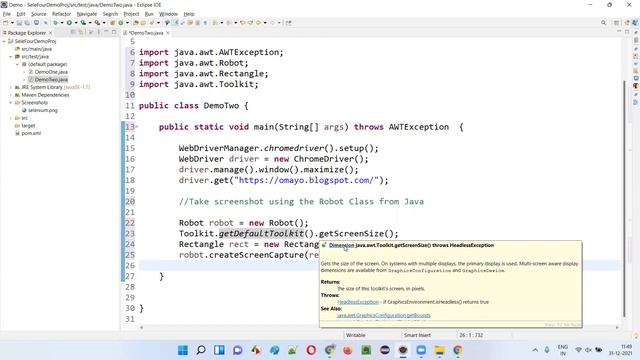Open the Source menu
Image resolution: width=640 pixels, height=360 pixels.
click(x=39, y=14)
